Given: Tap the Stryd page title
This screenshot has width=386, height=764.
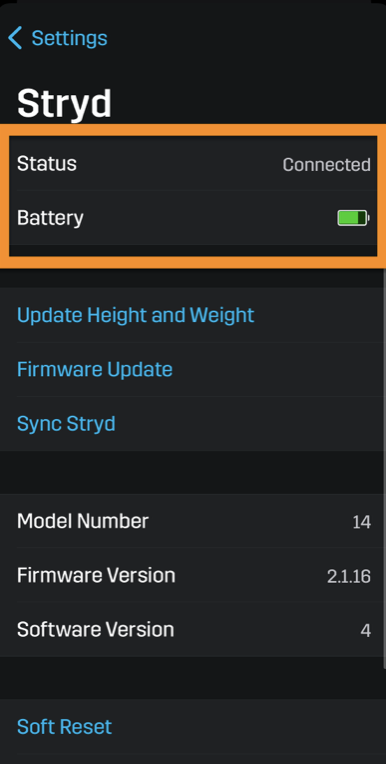Looking at the screenshot, I should click(64, 103).
